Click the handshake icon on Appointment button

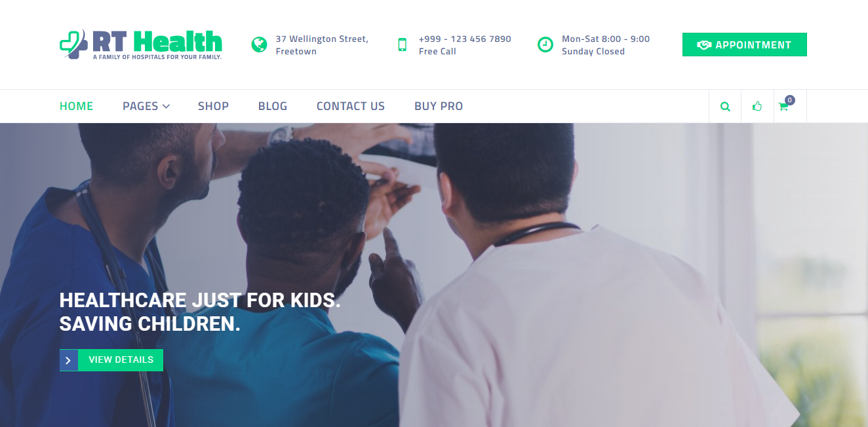pyautogui.click(x=704, y=45)
